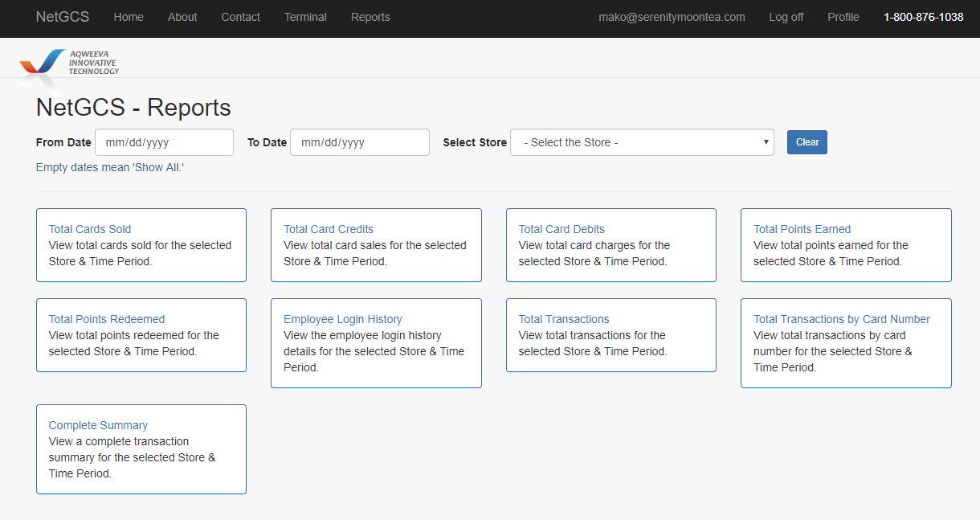Go to Home in the navigation bar
The height and width of the screenshot is (520, 980).
[129, 17]
